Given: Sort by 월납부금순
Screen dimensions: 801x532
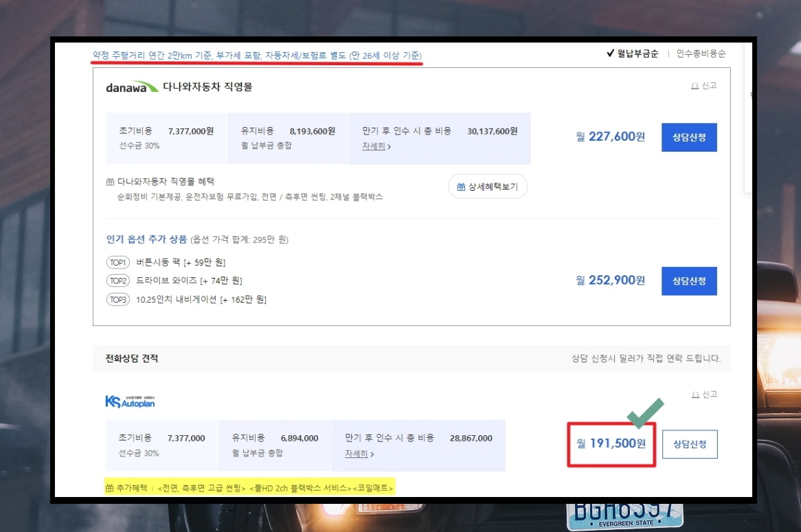Looking at the screenshot, I should (x=633, y=54).
